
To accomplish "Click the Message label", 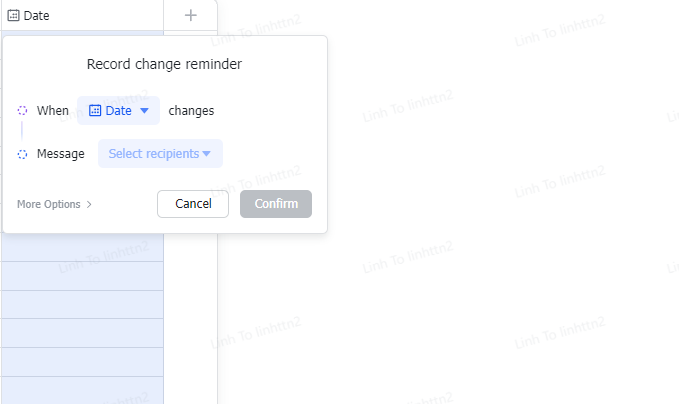I will pos(61,154).
